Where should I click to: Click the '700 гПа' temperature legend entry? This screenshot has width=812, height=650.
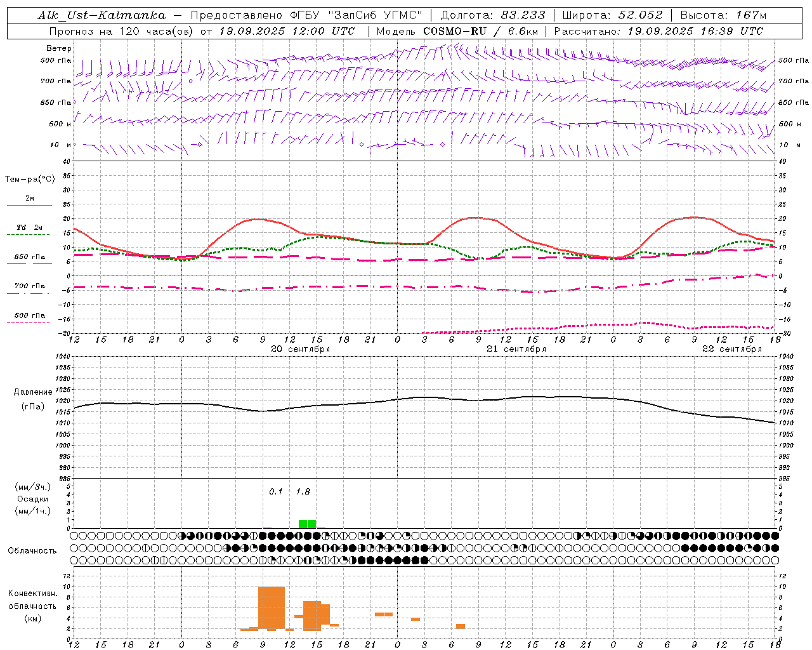pos(30,286)
